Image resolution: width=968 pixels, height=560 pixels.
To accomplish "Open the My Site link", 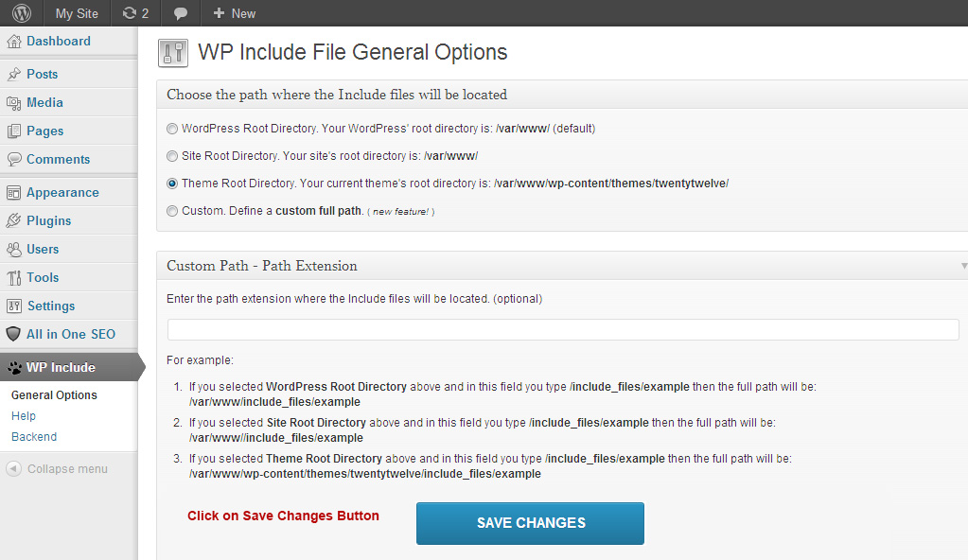I will [77, 13].
